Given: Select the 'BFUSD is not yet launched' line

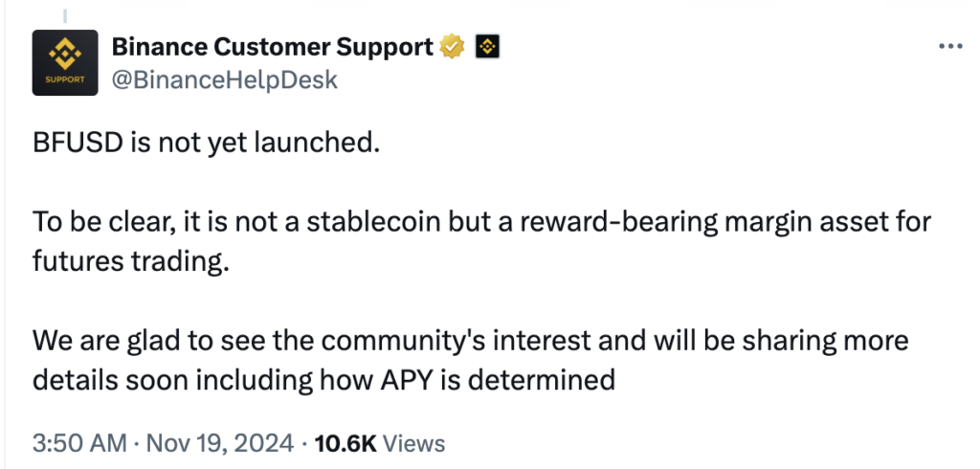Looking at the screenshot, I should pos(207,144).
